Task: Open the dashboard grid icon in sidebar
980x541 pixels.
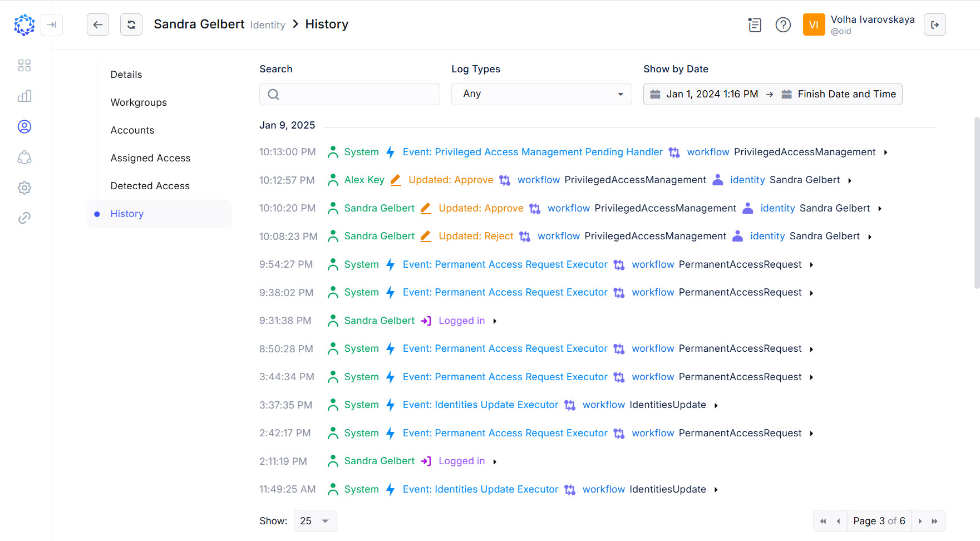Action: 24,66
